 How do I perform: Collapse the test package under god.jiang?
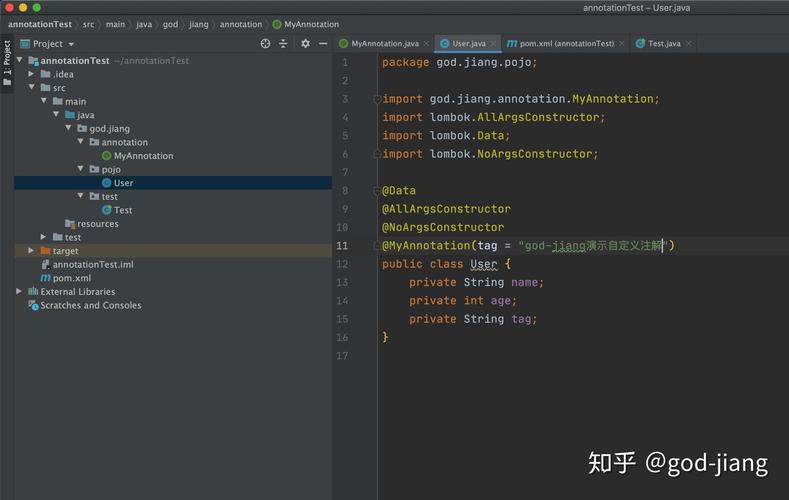[x=80, y=196]
